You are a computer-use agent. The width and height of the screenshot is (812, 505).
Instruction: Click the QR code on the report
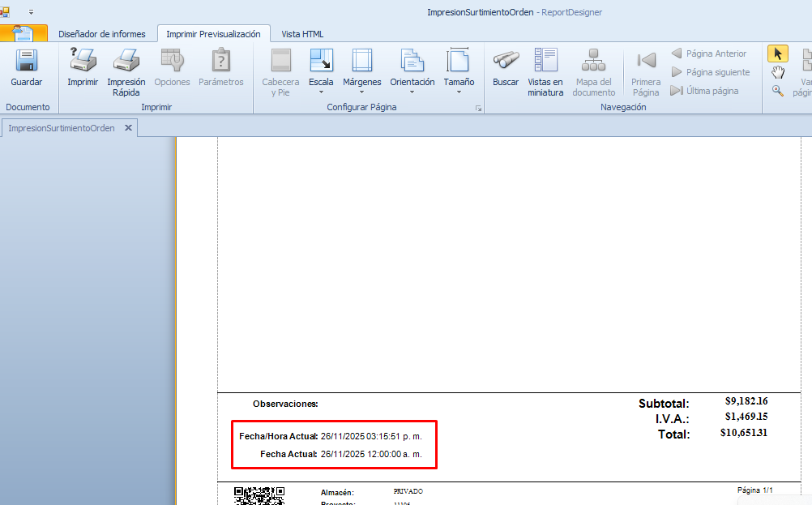click(x=259, y=496)
